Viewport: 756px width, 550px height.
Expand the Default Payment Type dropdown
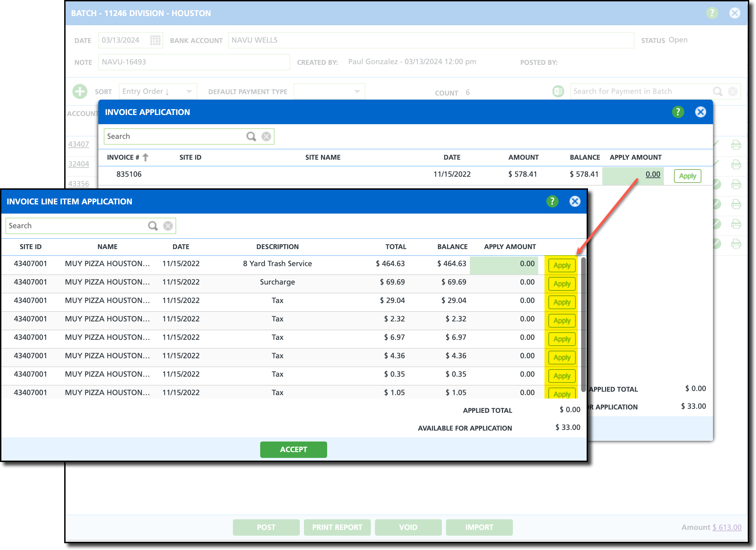click(x=329, y=91)
